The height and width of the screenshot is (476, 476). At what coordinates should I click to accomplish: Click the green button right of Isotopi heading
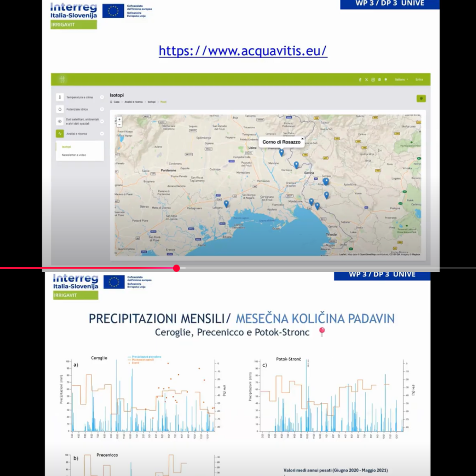(421, 98)
